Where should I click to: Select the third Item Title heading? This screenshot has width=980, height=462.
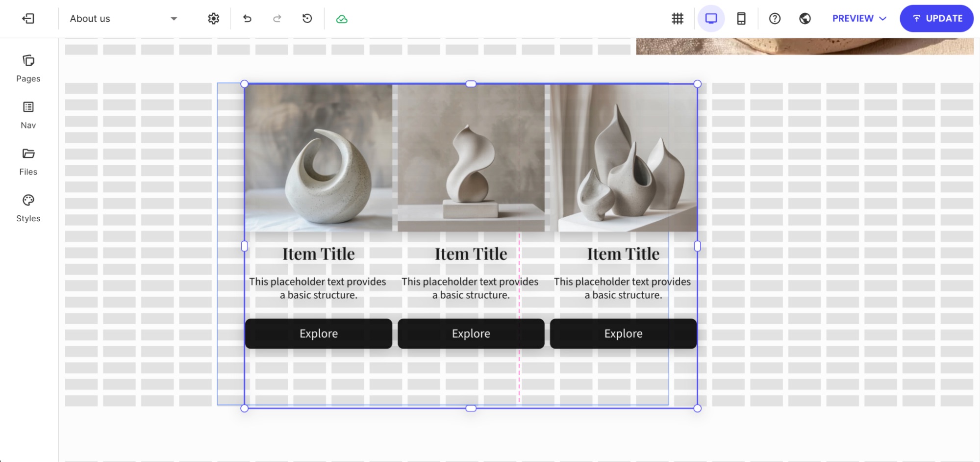point(624,254)
